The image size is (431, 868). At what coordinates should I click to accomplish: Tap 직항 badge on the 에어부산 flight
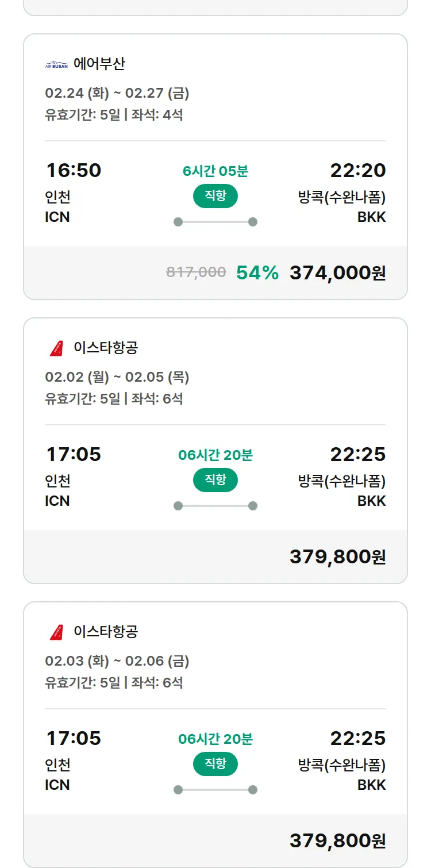tap(215, 196)
